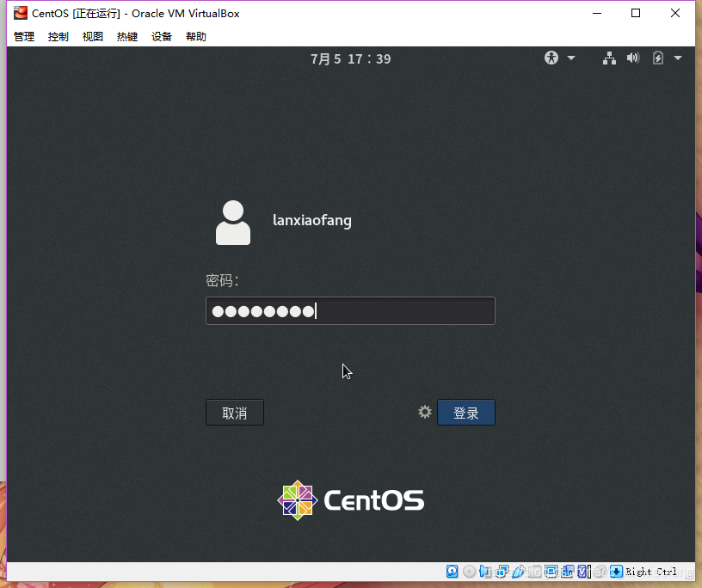Image resolution: width=702 pixels, height=588 pixels.
Task: Select the lanxiaofang user avatar
Action: point(233,223)
